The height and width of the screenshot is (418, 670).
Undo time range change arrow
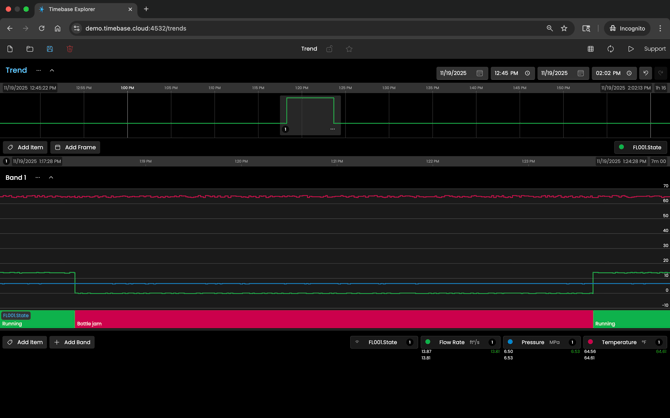(646, 73)
